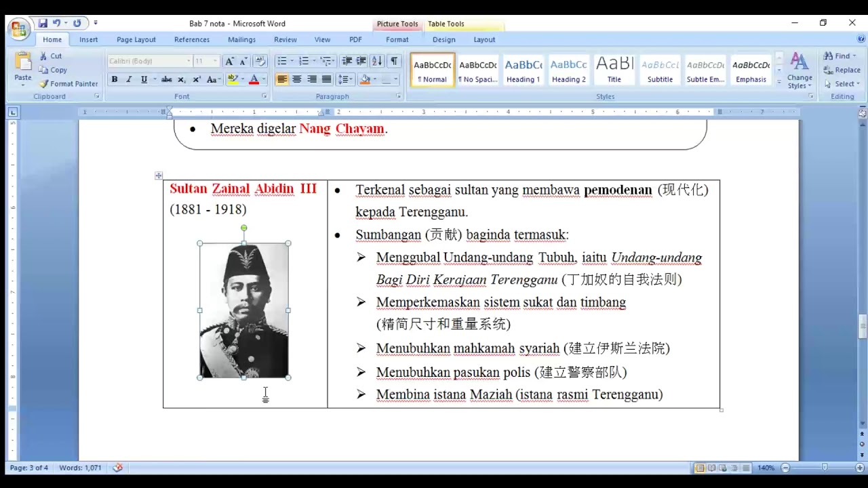868x488 pixels.
Task: Switch to the Mailings tab
Action: 241,39
